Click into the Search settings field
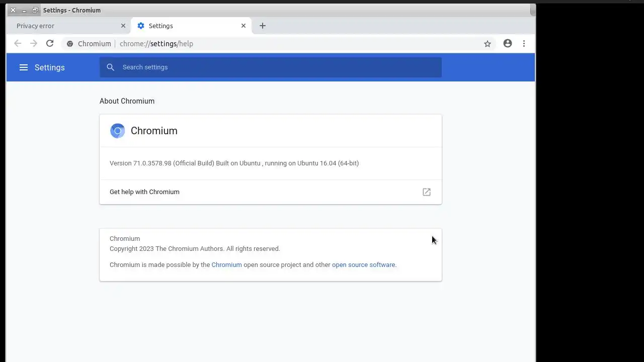The image size is (644, 362). coord(271,67)
